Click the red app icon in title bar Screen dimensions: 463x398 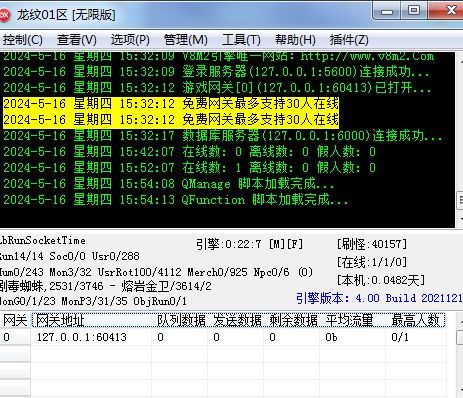pos(4,15)
